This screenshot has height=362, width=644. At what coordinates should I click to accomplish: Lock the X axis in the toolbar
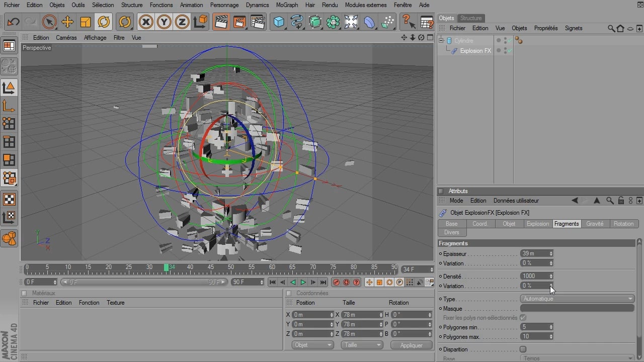[x=145, y=22]
